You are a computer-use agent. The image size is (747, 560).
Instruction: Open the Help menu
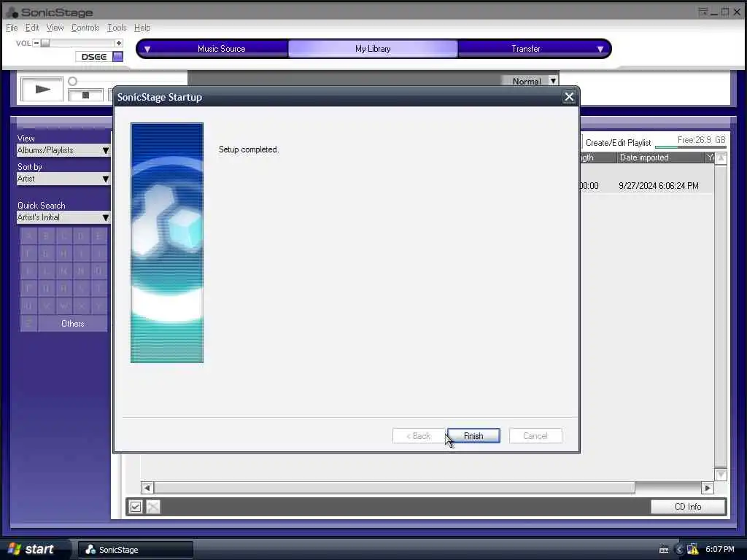click(x=142, y=28)
